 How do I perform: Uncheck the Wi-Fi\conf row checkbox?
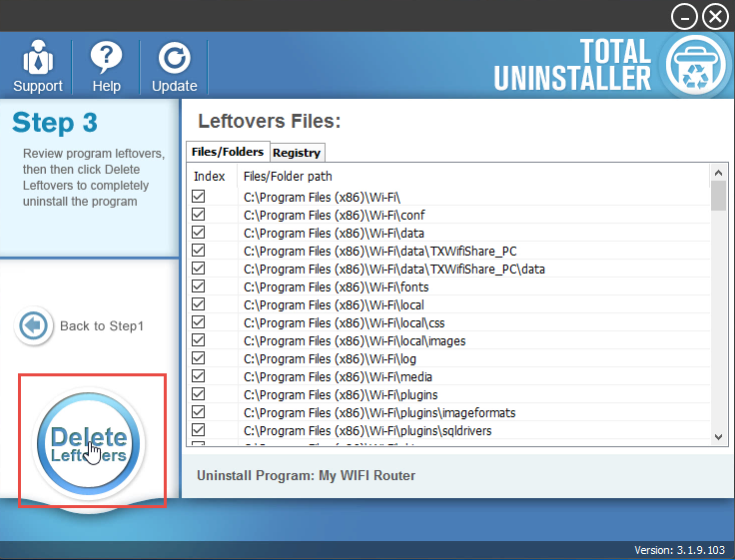(x=199, y=215)
